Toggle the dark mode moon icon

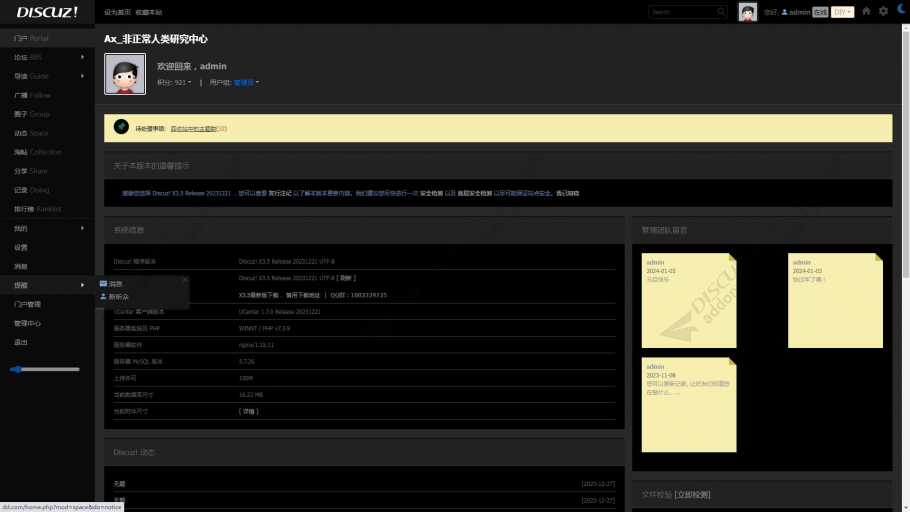[901, 9]
